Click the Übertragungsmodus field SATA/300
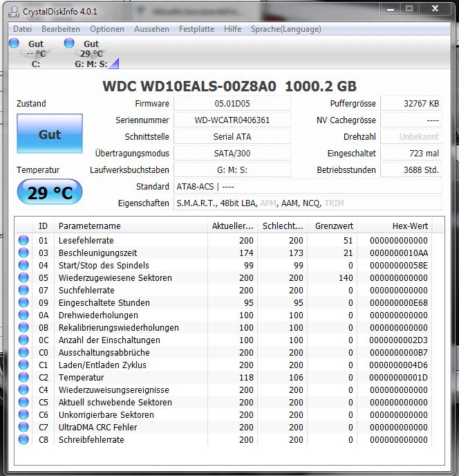 tap(232, 154)
